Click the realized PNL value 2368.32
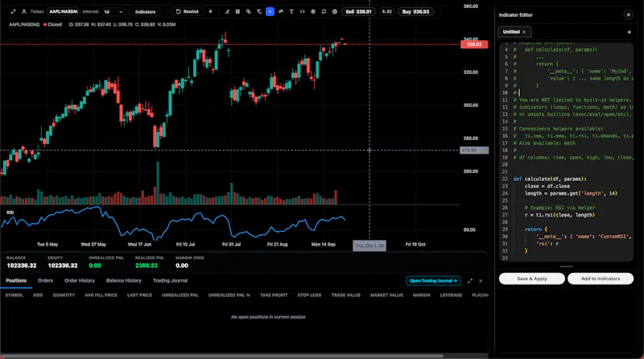Viewport: 644px width, 359px height. tap(147, 266)
